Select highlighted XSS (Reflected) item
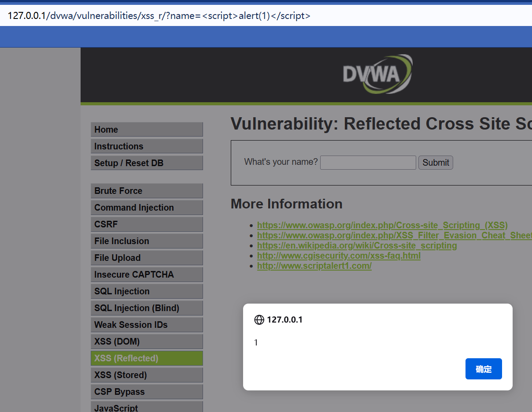The width and height of the screenshot is (532, 412). [x=147, y=358]
